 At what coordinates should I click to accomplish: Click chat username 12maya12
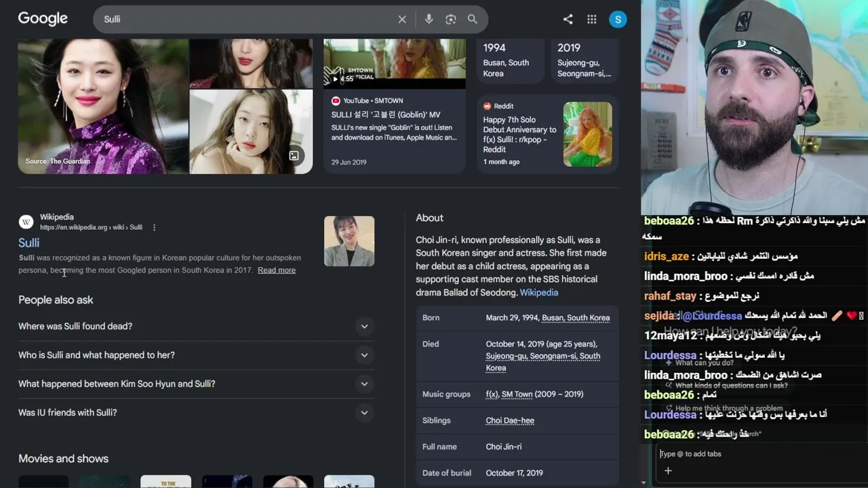[671, 335]
